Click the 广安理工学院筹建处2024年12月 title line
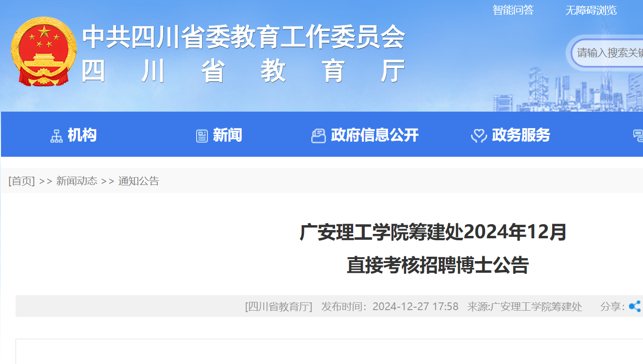The height and width of the screenshot is (364, 643). (433, 232)
